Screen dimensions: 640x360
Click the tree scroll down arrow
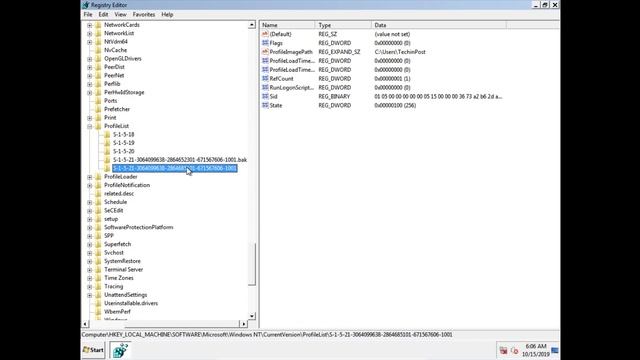(x=251, y=316)
